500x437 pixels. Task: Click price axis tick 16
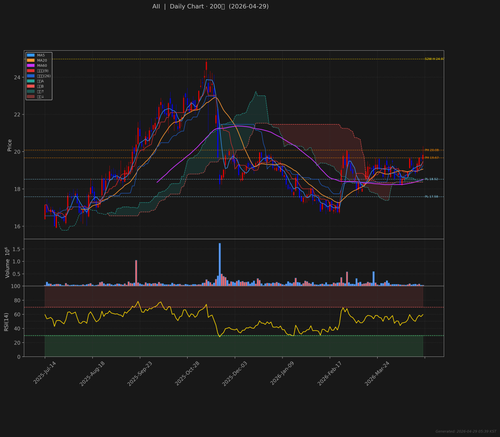(17, 226)
